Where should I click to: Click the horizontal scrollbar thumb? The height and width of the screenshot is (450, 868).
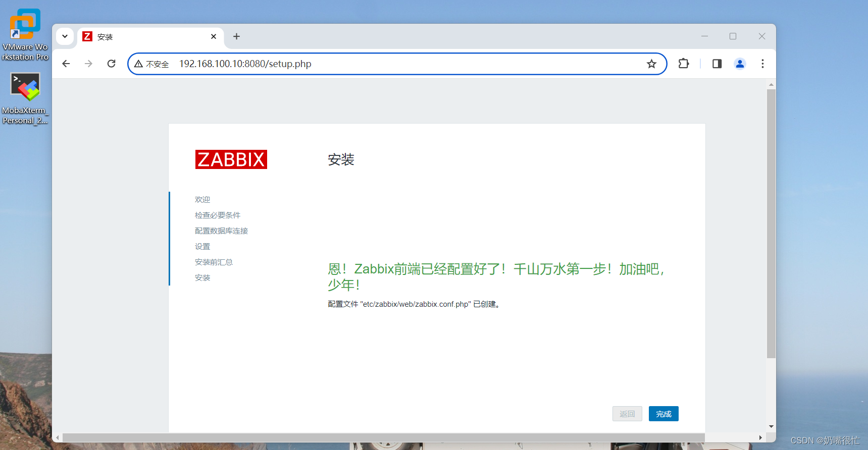(384, 437)
